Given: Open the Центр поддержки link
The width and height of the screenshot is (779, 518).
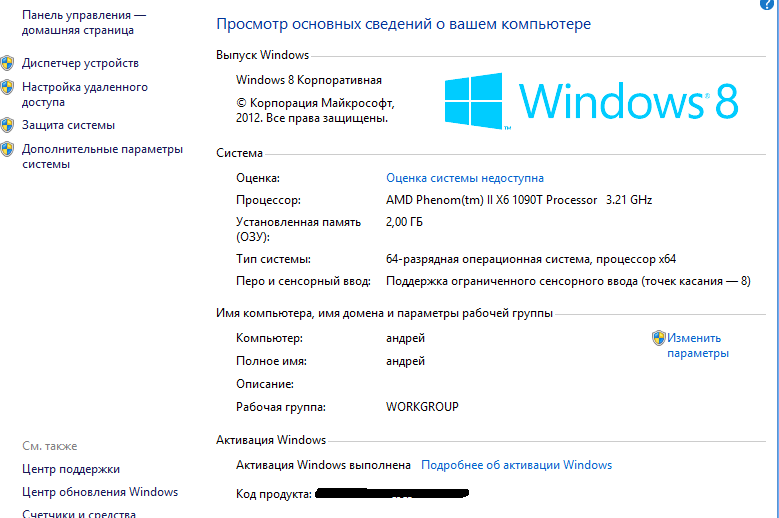Looking at the screenshot, I should [x=71, y=469].
